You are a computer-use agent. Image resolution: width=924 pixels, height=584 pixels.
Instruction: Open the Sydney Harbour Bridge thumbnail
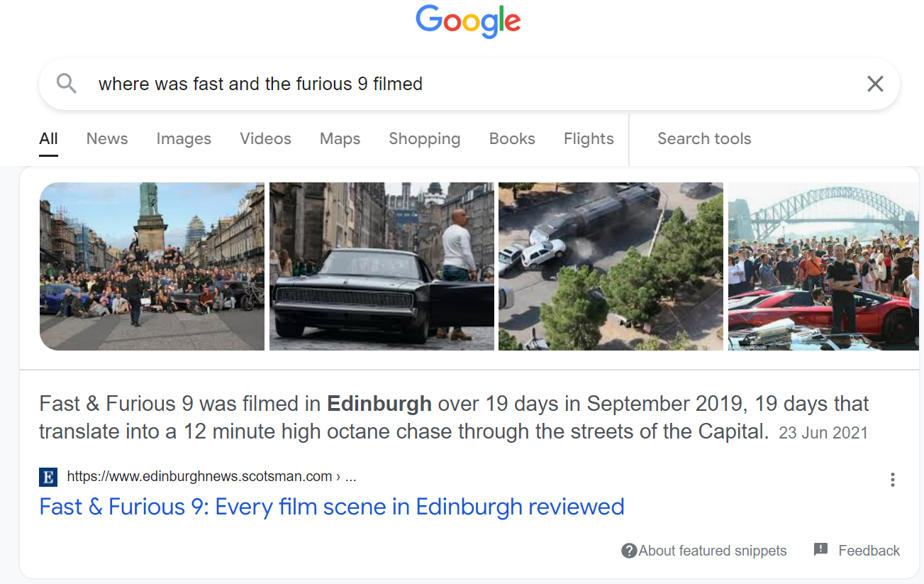pos(823,266)
